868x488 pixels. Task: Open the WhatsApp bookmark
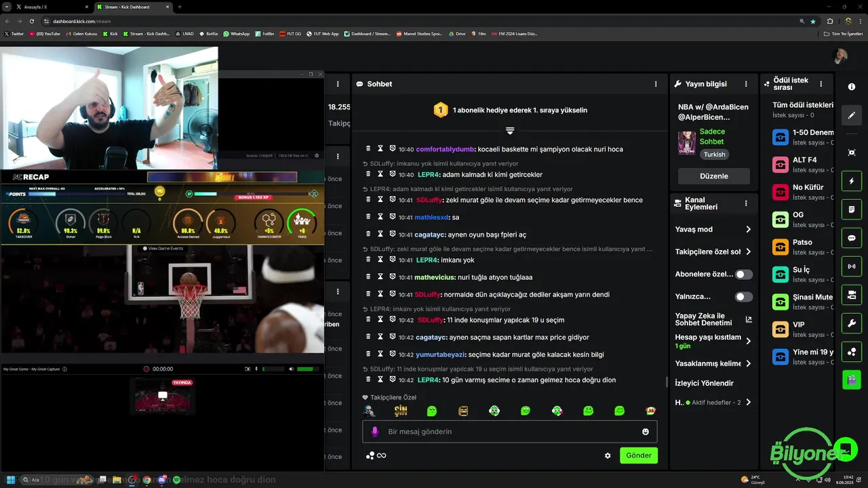pos(237,33)
